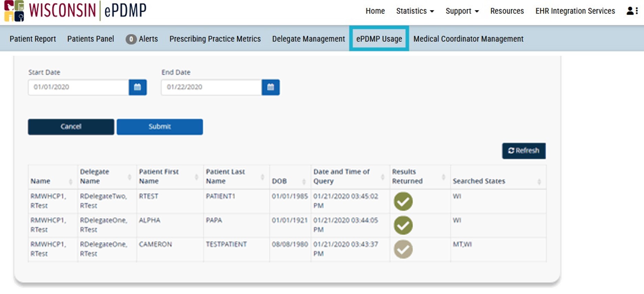Click the End Date input field
The image size is (644, 294).
(211, 87)
